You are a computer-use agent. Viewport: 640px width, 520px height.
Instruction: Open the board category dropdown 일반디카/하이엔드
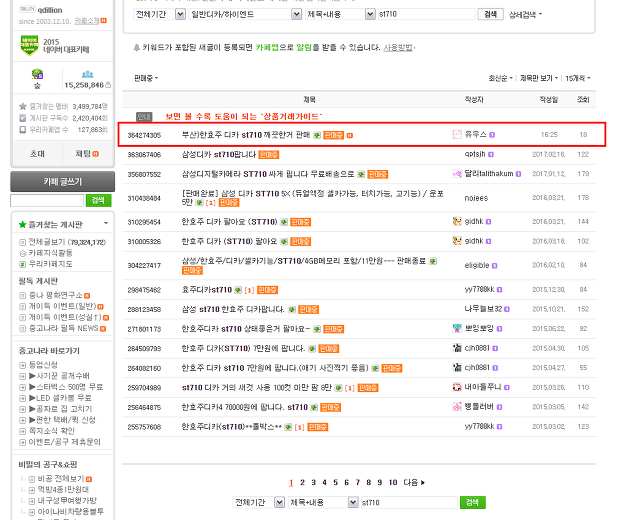(245, 14)
